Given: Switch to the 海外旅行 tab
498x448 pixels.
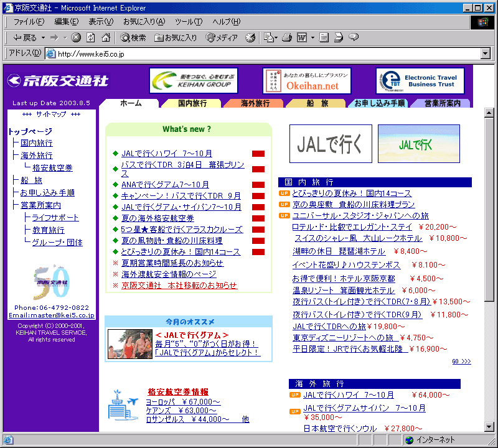Looking at the screenshot, I should [x=255, y=103].
